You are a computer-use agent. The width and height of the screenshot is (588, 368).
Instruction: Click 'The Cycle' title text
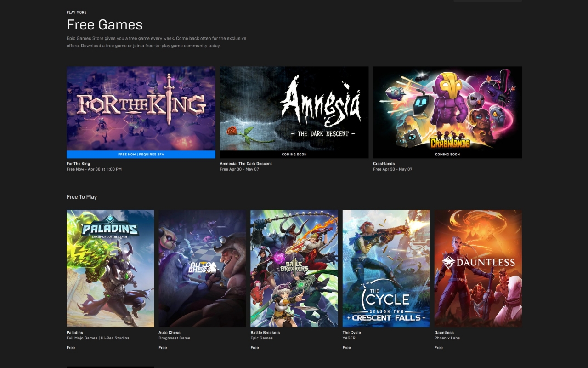coord(351,333)
